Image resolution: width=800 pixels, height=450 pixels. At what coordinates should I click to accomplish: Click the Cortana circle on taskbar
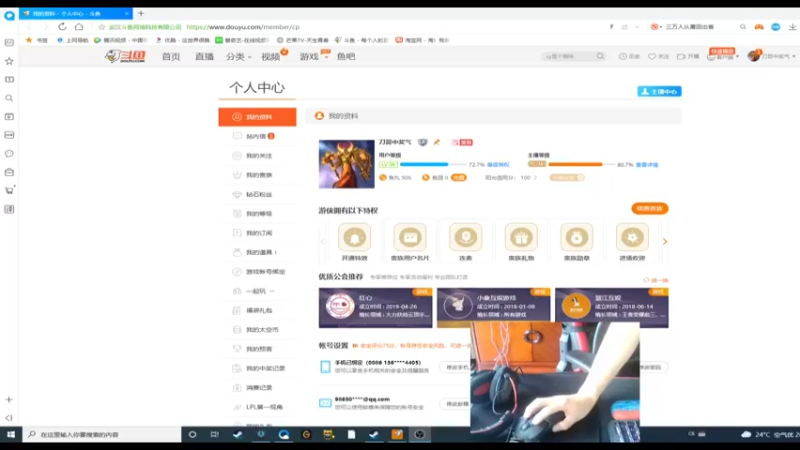(192, 434)
